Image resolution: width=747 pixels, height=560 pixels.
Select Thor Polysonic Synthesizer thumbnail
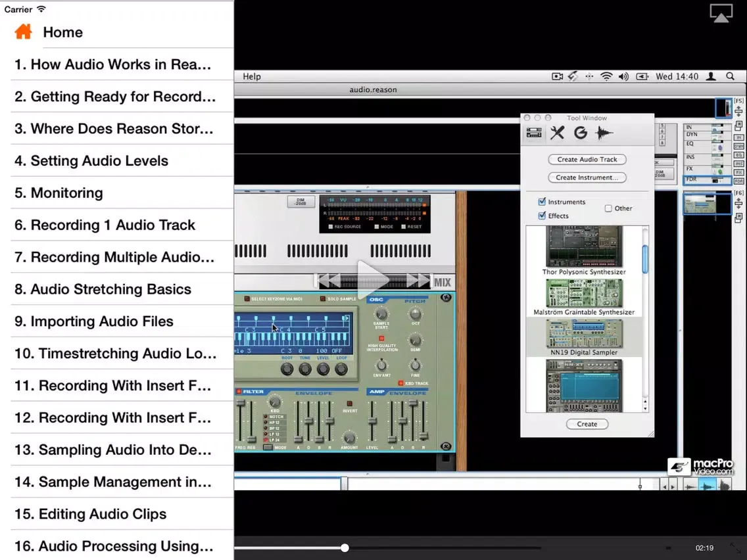pyautogui.click(x=584, y=246)
